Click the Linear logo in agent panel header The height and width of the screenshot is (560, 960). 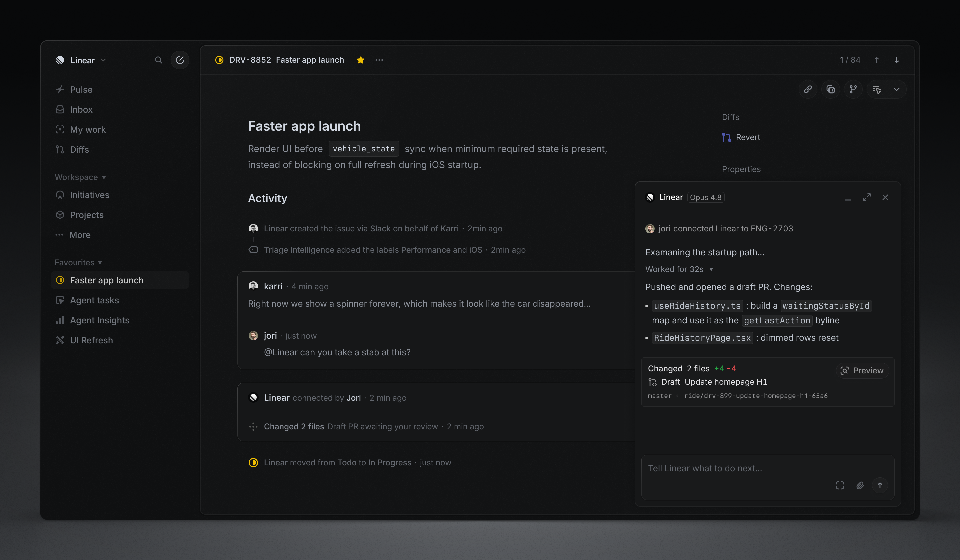650,197
